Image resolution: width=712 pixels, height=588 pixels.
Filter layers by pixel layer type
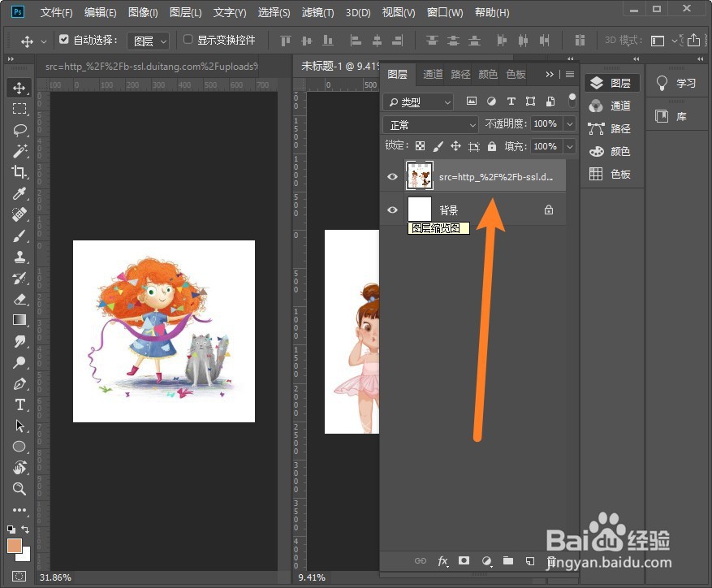(x=472, y=102)
